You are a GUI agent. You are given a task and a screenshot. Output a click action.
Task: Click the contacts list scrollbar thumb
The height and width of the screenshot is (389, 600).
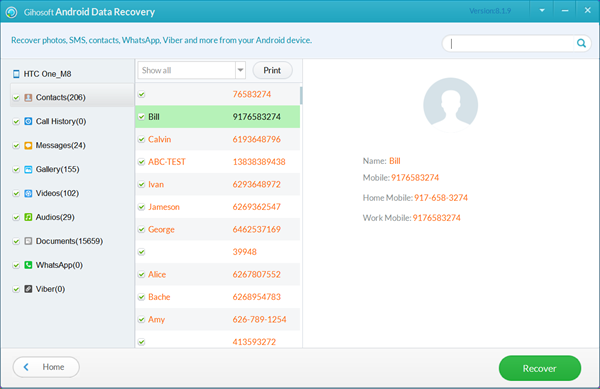coord(301,95)
